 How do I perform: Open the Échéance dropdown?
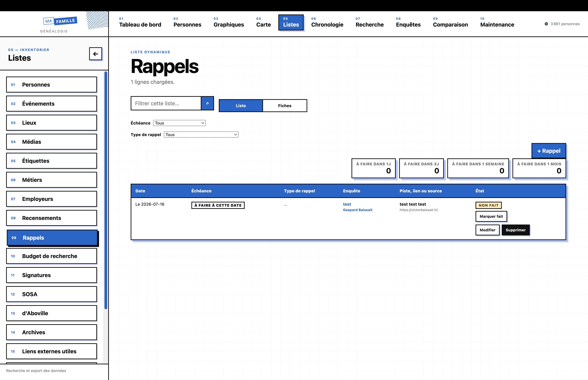click(x=179, y=123)
